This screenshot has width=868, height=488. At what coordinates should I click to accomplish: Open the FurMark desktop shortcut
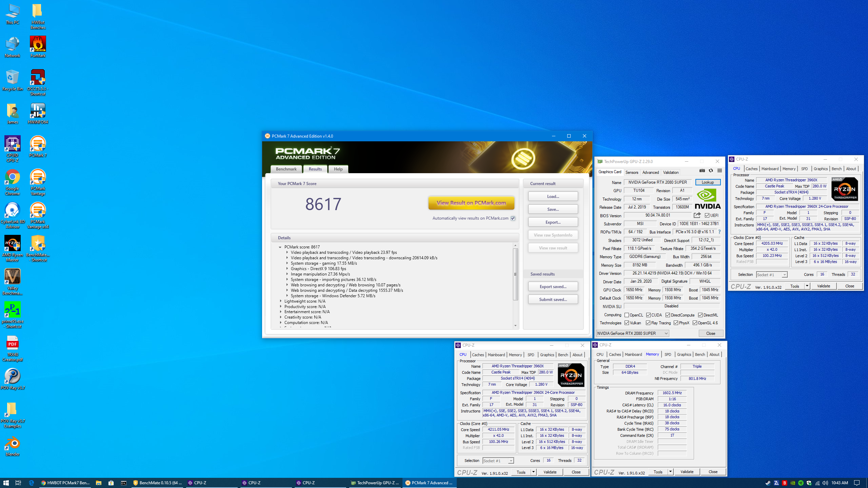pos(38,47)
